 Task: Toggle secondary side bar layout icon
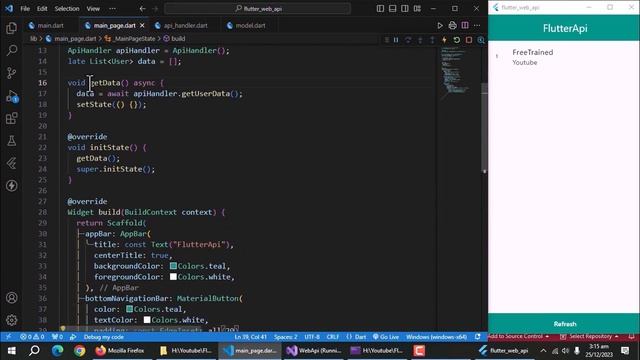404,9
